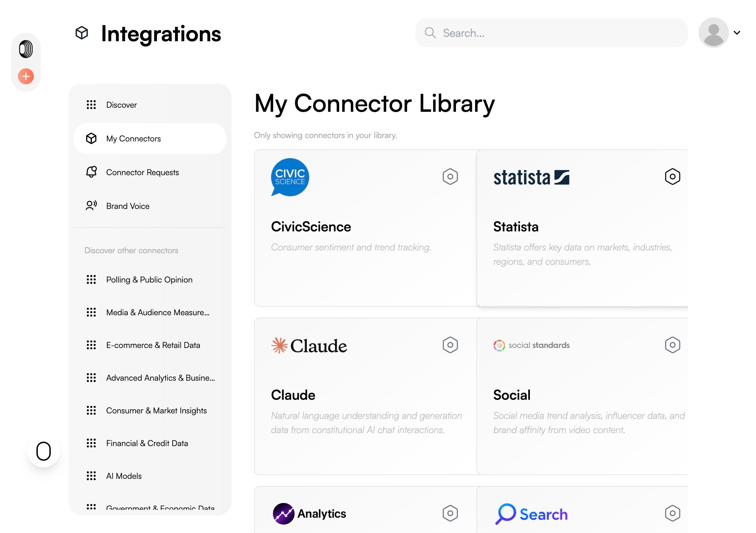Click the Claude card's hexagon settings icon
Screen dimensions: 756x533
click(450, 345)
